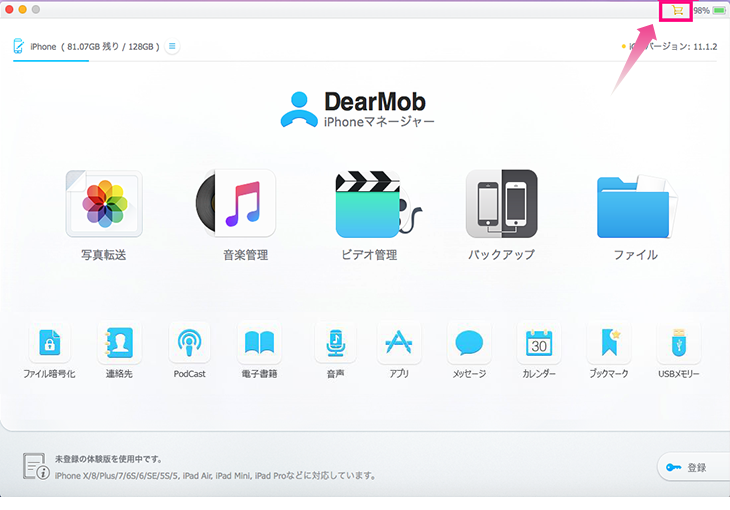
Task: Open the アプリ apps icon
Action: 399,343
